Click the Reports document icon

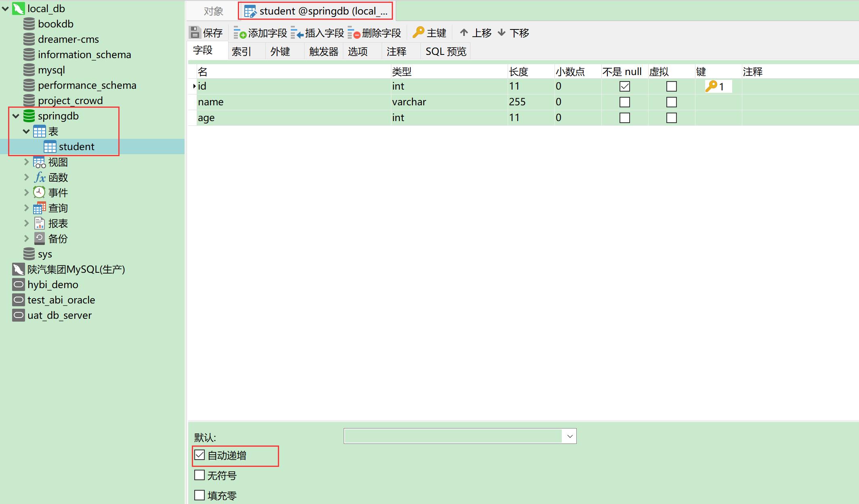pyautogui.click(x=40, y=223)
